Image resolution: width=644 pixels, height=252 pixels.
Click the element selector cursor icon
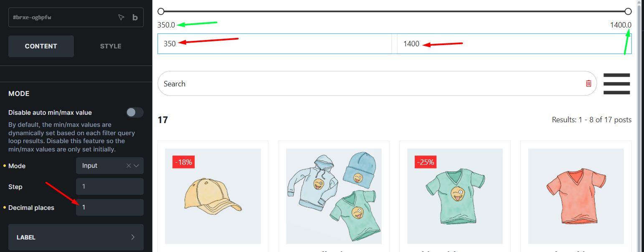[121, 18]
